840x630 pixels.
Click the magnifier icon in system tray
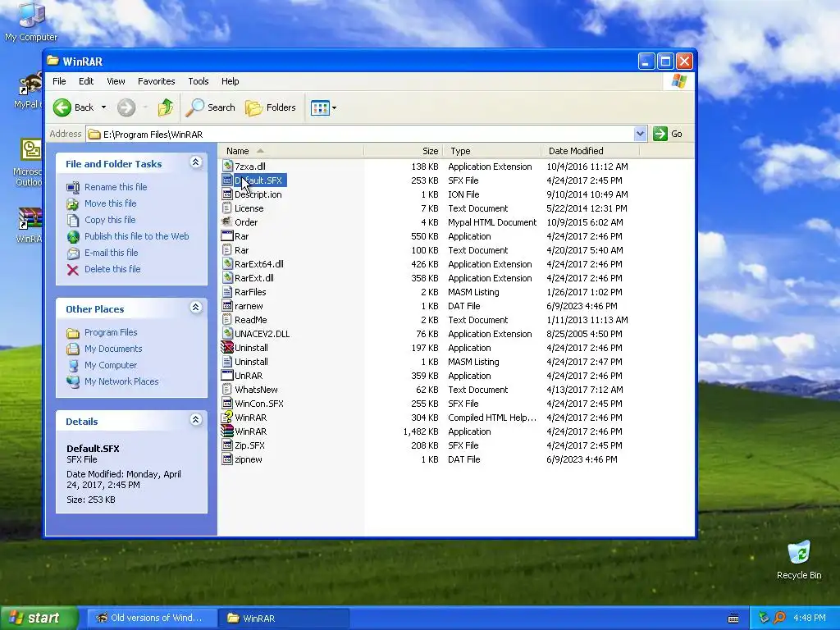(x=779, y=619)
